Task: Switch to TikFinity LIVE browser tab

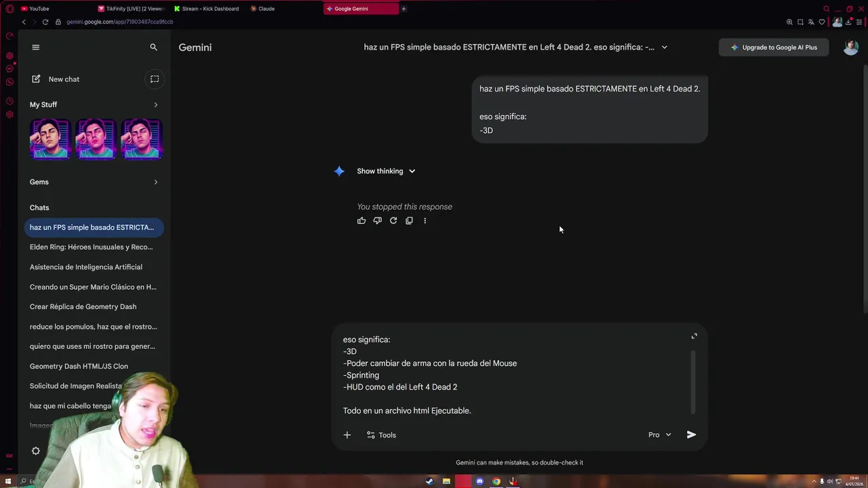Action: (132, 9)
